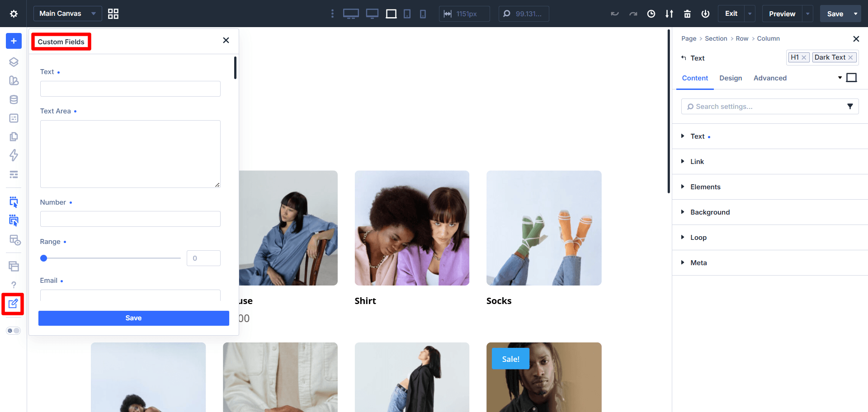The image size is (868, 412).
Task: Click the Shirt product image
Action: (412, 228)
